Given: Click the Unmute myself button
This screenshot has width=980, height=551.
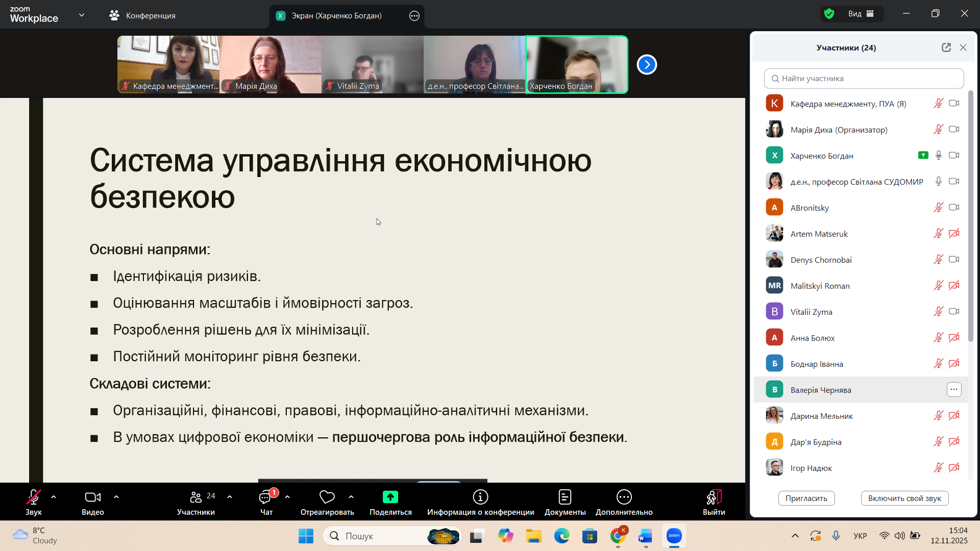Looking at the screenshot, I should (904, 498).
